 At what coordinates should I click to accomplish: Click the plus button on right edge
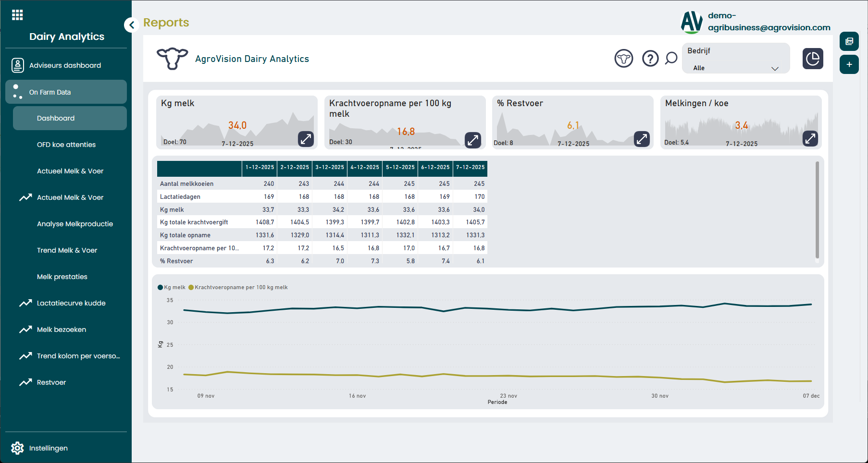point(849,64)
